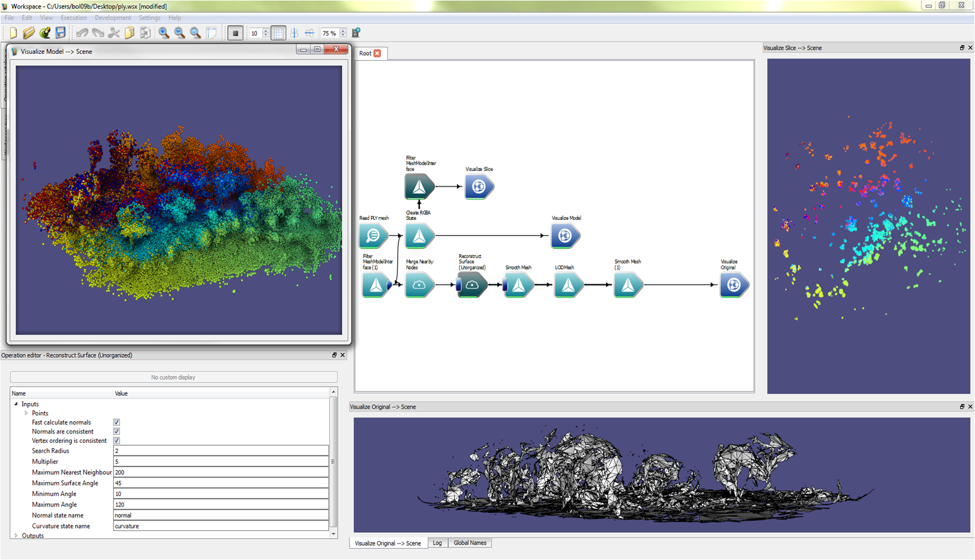Click the No custom display button
Image resolution: width=975 pixels, height=560 pixels.
173,377
